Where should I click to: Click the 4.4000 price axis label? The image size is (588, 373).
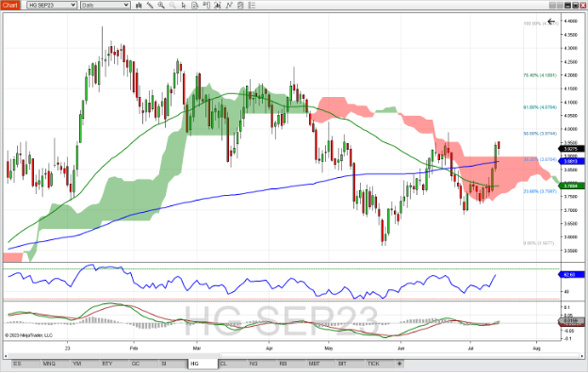[570, 22]
